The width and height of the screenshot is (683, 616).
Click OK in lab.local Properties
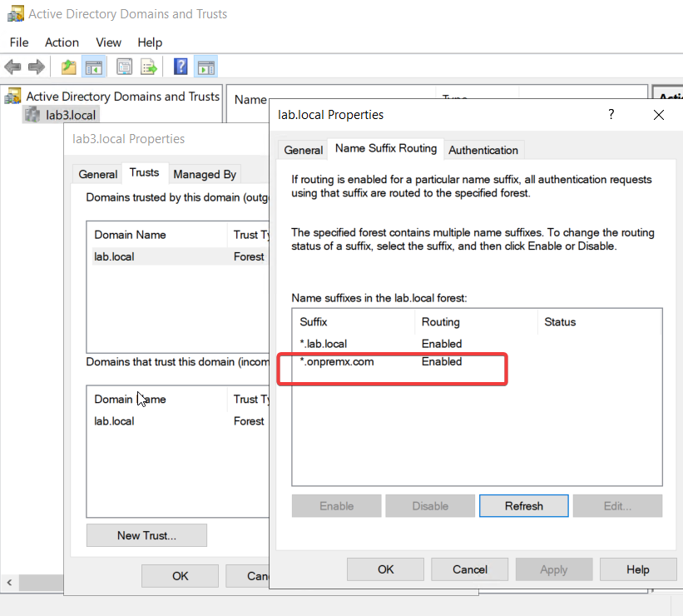point(385,569)
